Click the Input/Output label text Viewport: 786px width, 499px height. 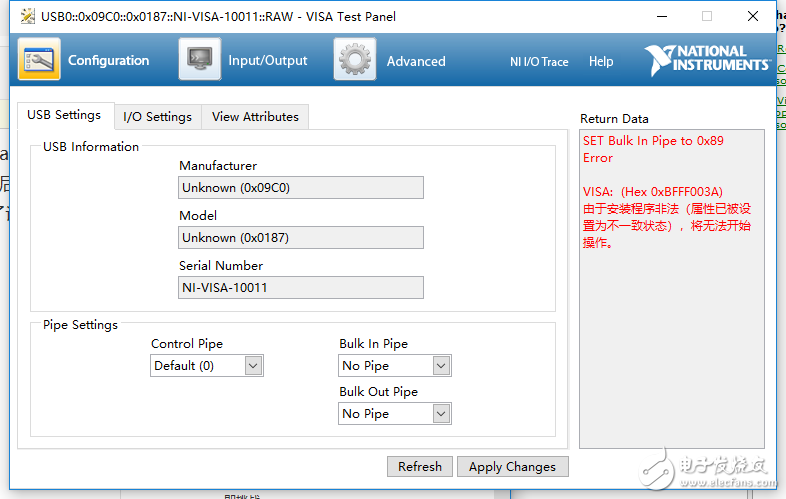(x=268, y=61)
